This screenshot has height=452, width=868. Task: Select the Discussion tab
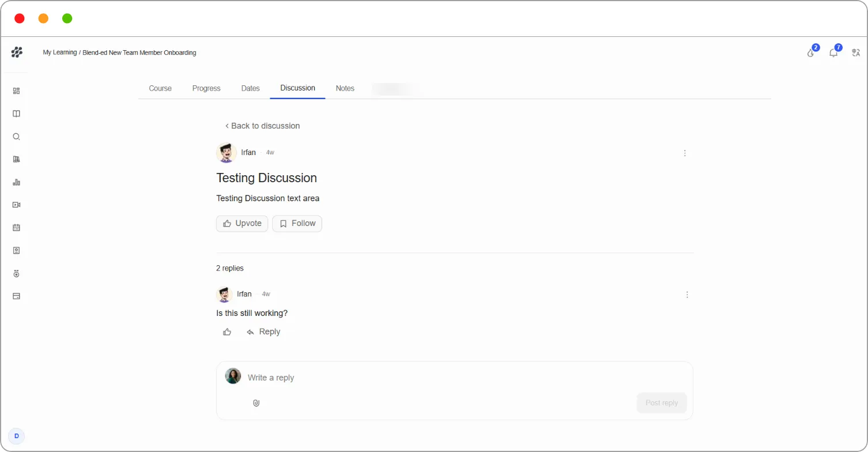click(x=297, y=88)
